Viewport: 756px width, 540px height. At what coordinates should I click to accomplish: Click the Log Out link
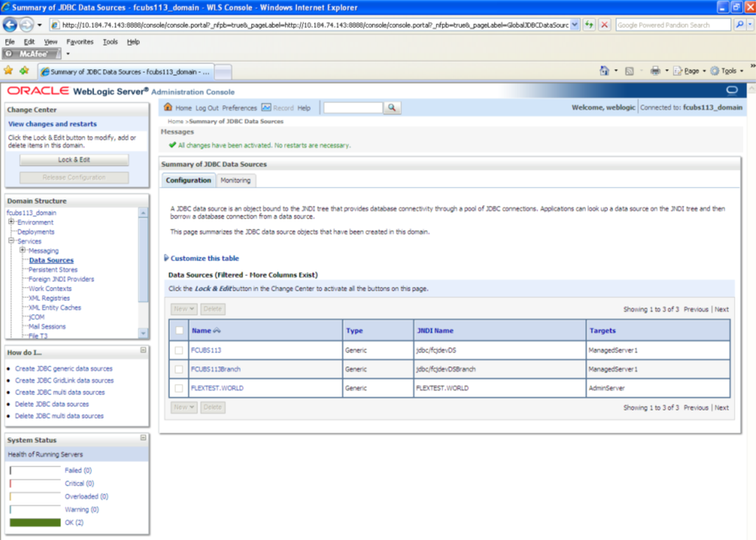[x=207, y=108]
